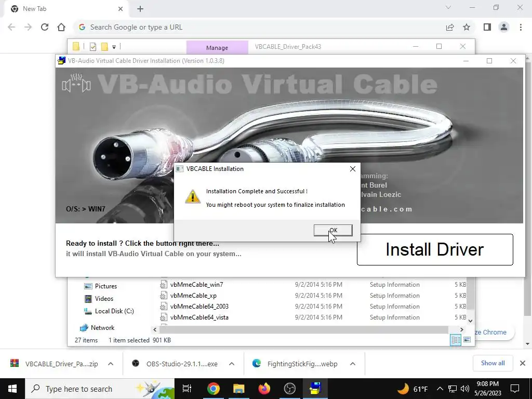The image size is (532, 399).
Task: Click New folder icon in Explorer title bar
Action: pyautogui.click(x=104, y=47)
